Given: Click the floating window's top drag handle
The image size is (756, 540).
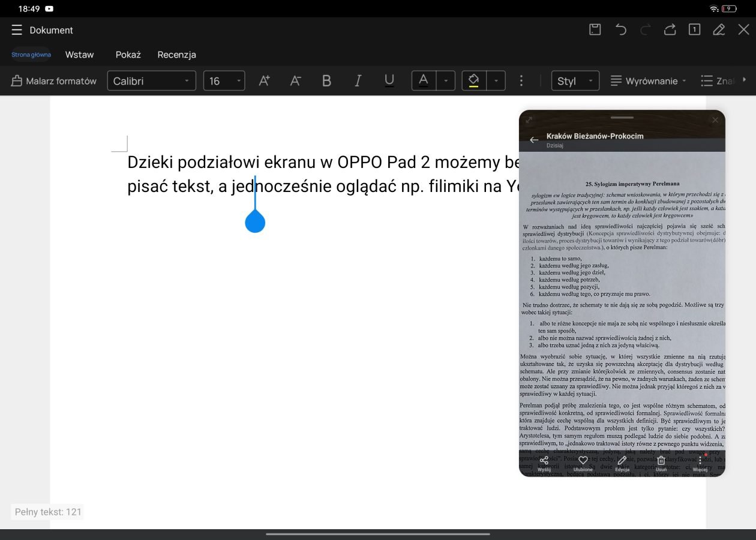Looking at the screenshot, I should pyautogui.click(x=622, y=117).
